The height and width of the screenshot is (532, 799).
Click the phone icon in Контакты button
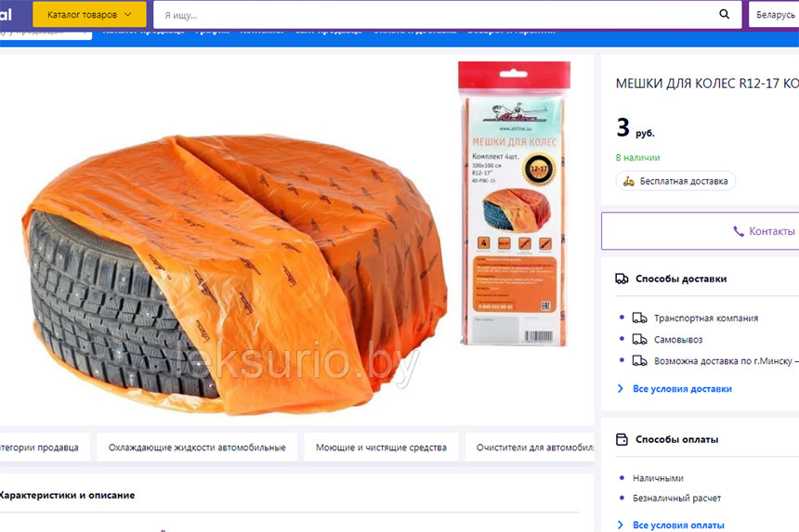(739, 231)
